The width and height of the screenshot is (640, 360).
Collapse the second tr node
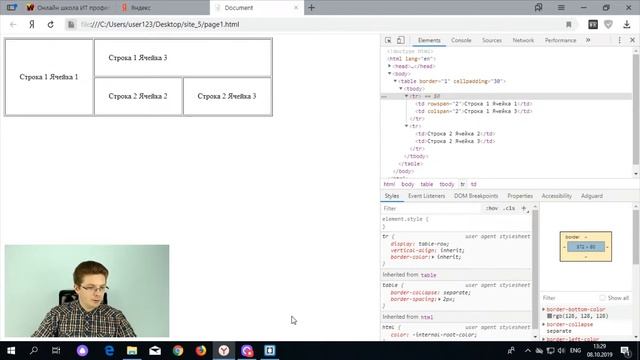(x=407, y=126)
